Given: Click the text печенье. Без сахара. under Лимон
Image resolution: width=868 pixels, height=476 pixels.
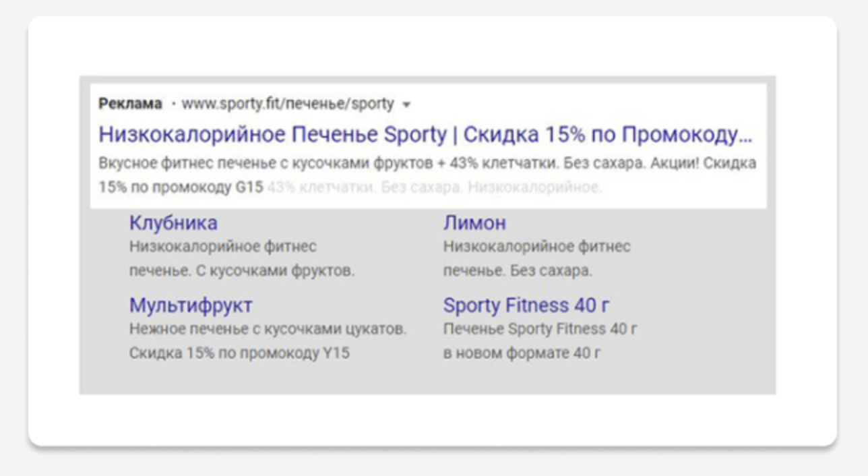Looking at the screenshot, I should 518,271.
